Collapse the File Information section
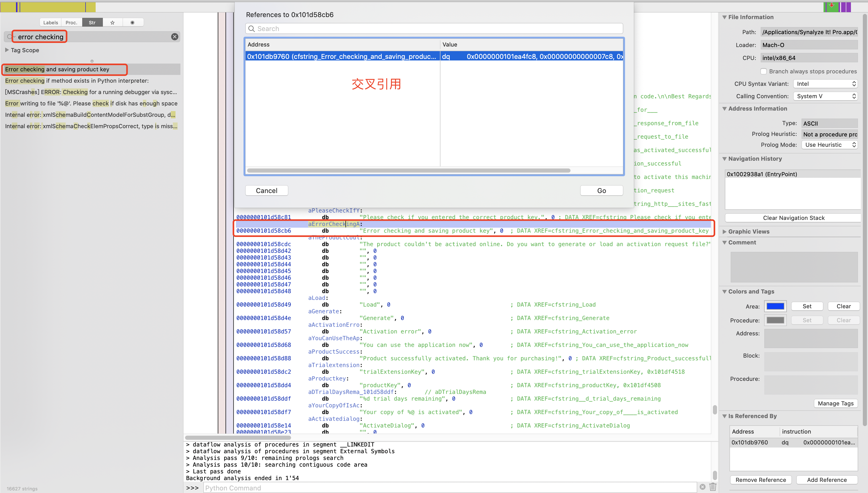The width and height of the screenshot is (868, 493). tap(724, 17)
